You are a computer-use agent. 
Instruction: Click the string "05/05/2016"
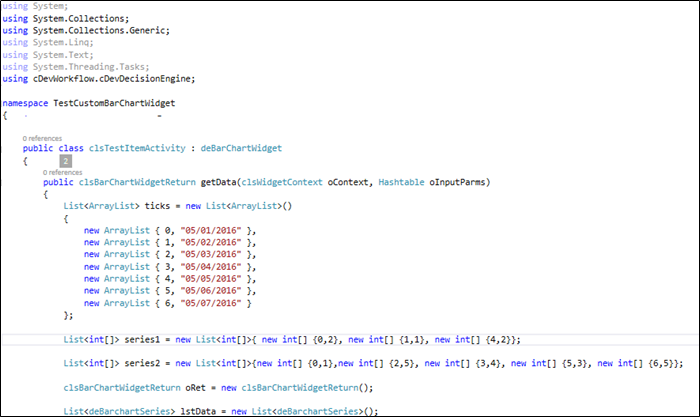(x=211, y=279)
